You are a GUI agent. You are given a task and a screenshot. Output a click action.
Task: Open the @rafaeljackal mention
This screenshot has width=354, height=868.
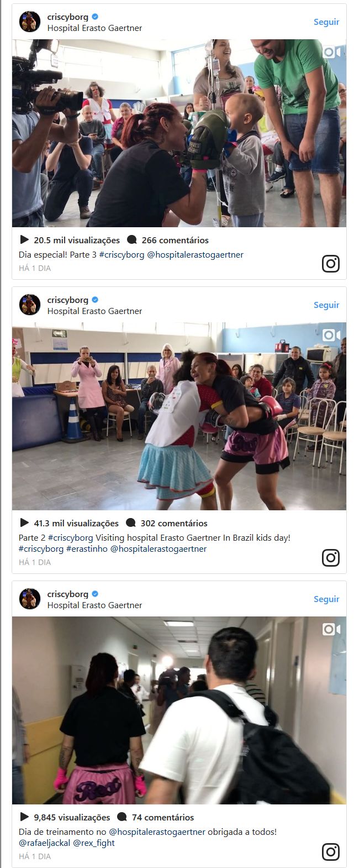[45, 843]
